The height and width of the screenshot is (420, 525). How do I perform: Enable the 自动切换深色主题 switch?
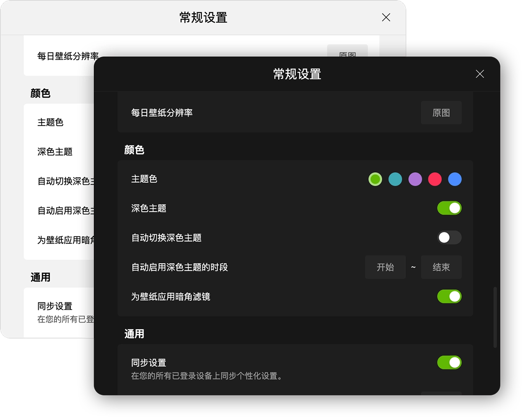coord(449,238)
